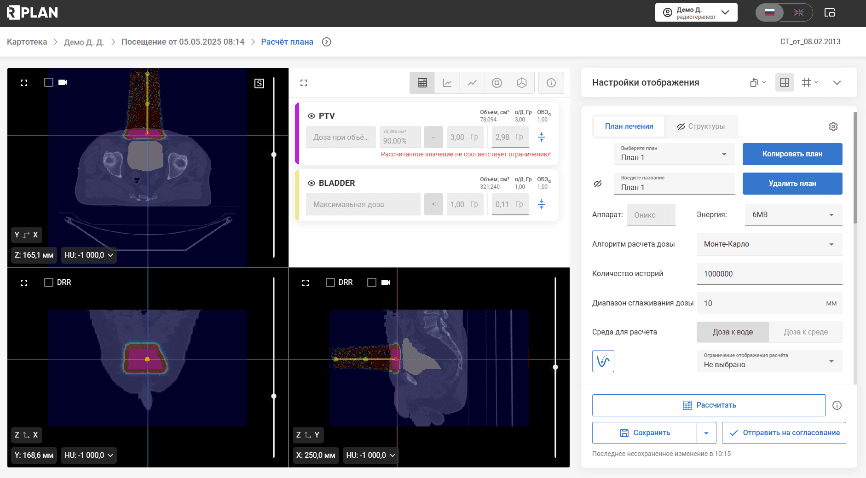Image resolution: width=866 pixels, height=478 pixels.
Task: Click the curve icon button below Среда для расчета
Action: click(x=603, y=361)
